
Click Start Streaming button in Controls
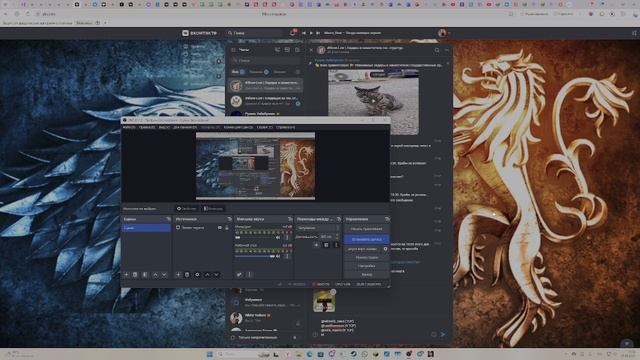click(366, 229)
